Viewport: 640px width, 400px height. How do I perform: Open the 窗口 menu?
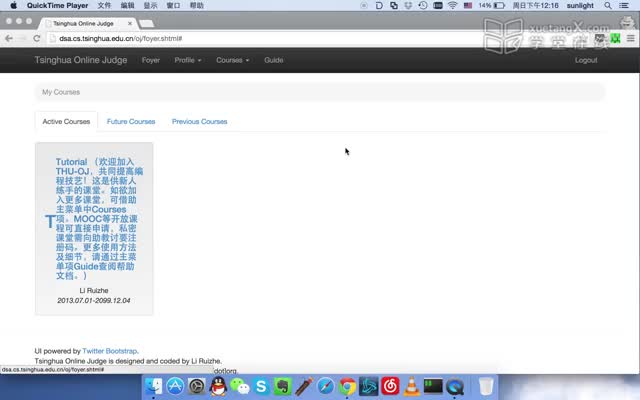tap(173, 5)
